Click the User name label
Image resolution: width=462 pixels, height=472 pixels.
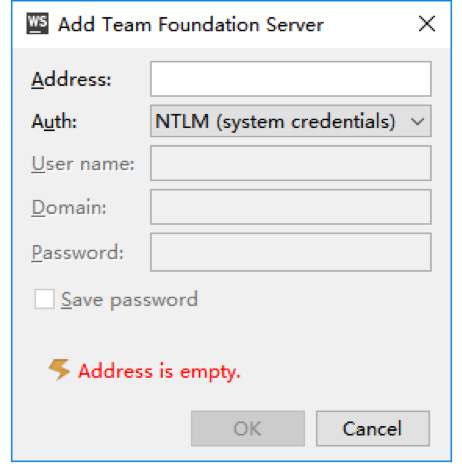[83, 164]
